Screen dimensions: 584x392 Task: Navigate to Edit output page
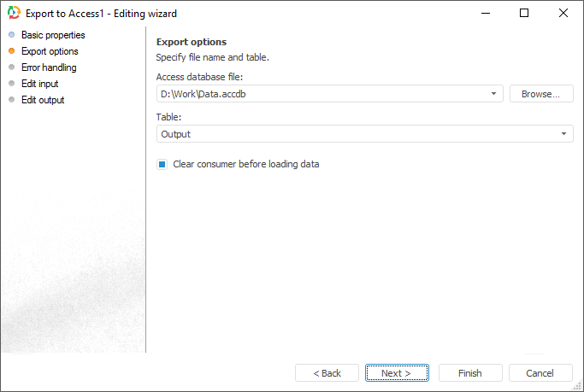pos(43,100)
